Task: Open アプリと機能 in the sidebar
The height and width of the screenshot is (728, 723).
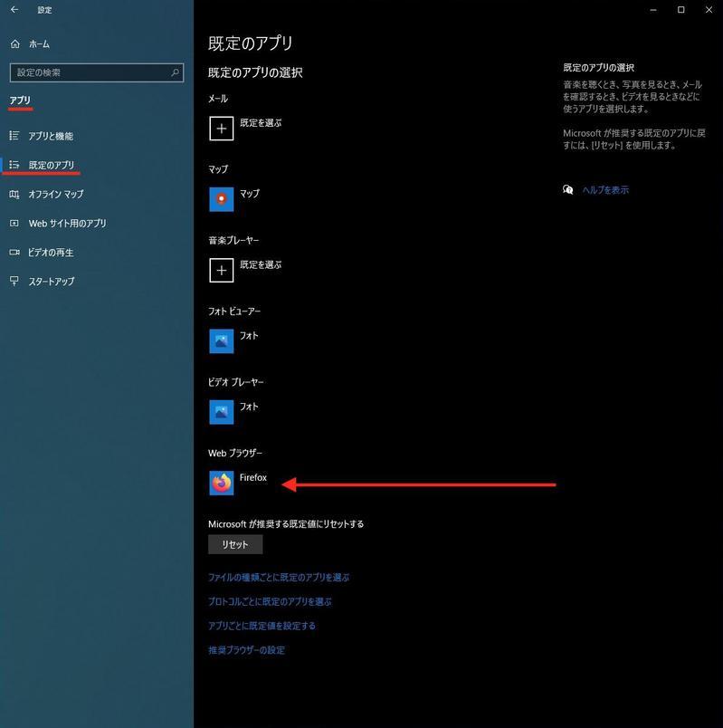Action: click(51, 136)
